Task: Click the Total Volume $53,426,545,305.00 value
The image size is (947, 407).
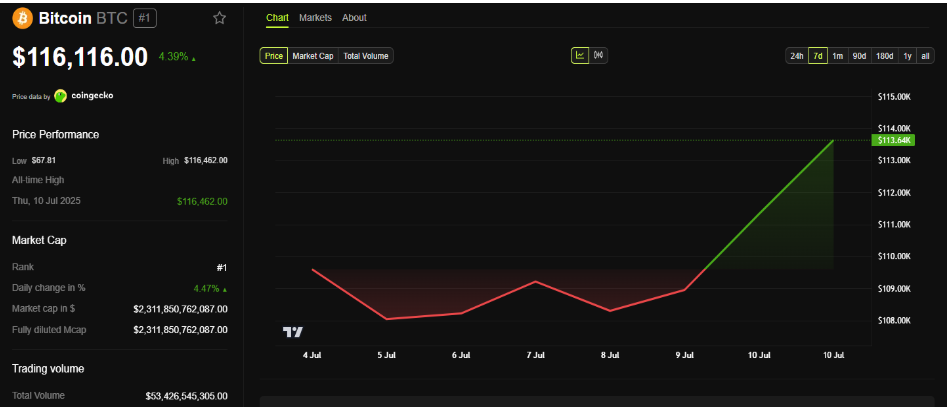Action: [x=187, y=396]
